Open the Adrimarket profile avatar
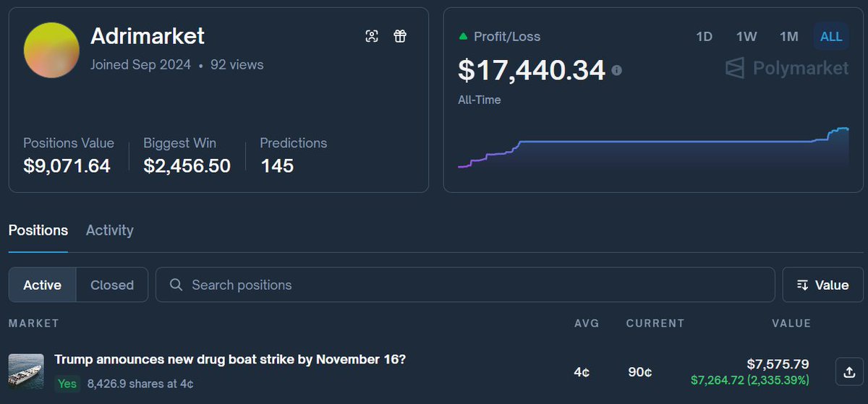This screenshot has width=868, height=404. (x=51, y=50)
